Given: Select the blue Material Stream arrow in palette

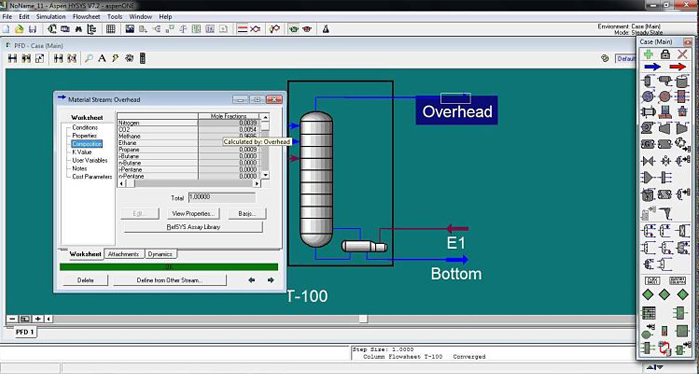Looking at the screenshot, I should (652, 67).
